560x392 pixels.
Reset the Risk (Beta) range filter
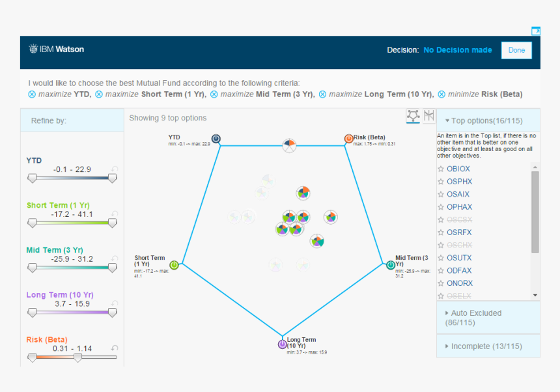click(x=115, y=348)
